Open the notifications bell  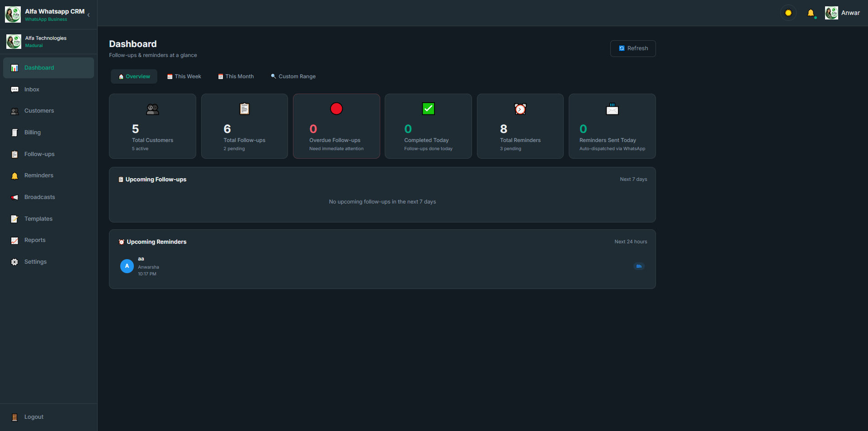coord(811,13)
